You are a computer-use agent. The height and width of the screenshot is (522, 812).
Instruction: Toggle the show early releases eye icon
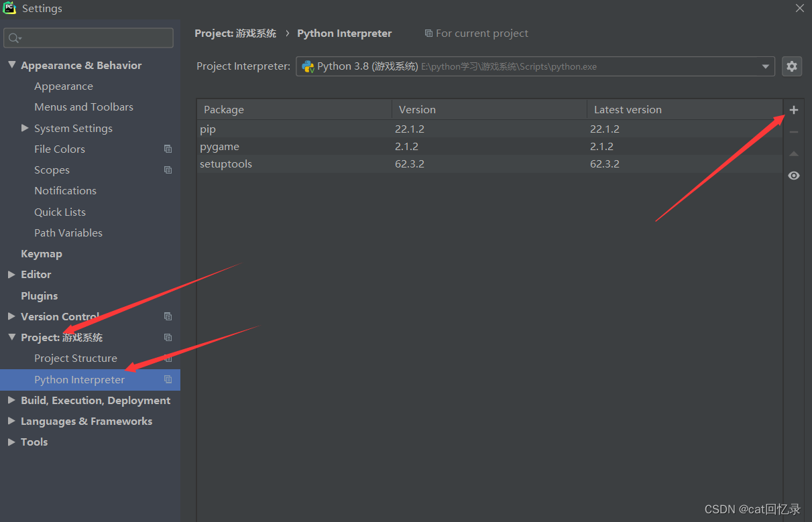(x=794, y=176)
